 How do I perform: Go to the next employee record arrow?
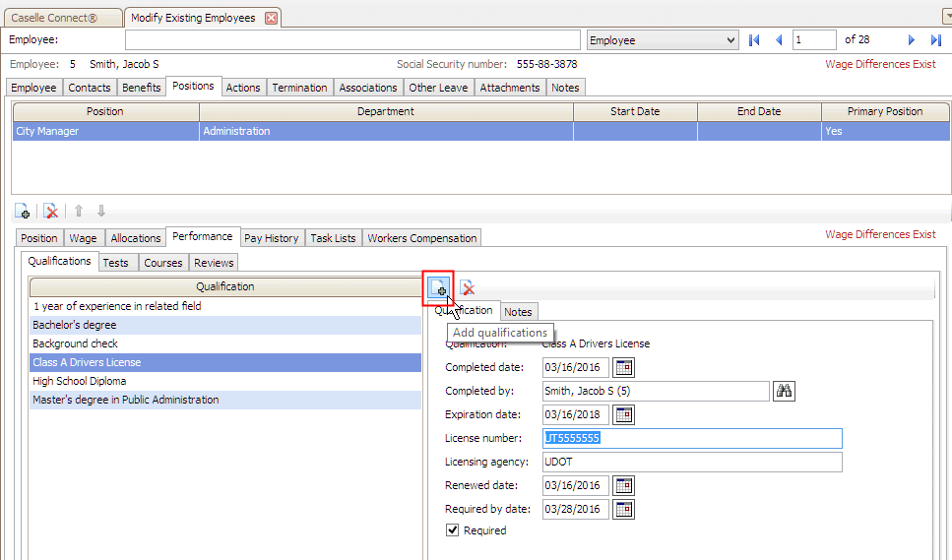[912, 40]
